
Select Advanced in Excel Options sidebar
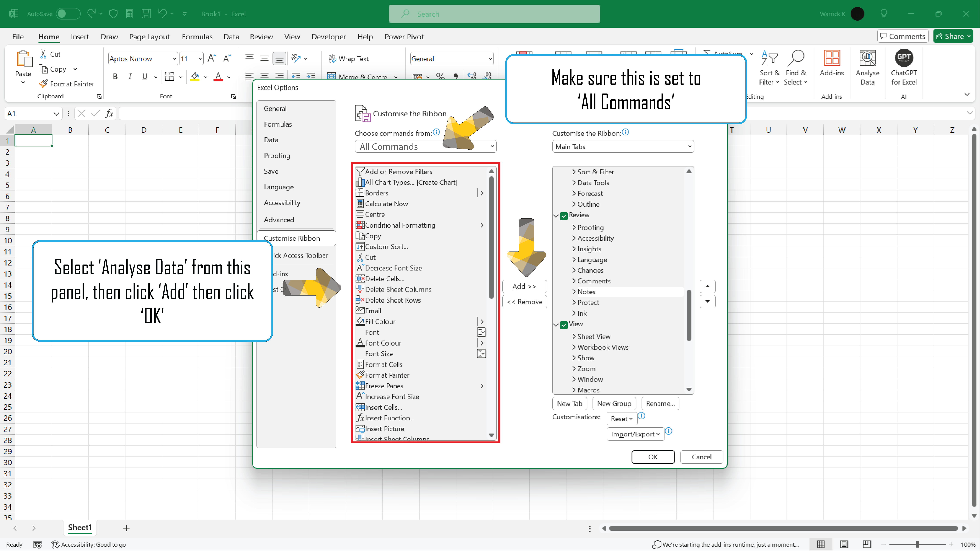click(279, 219)
